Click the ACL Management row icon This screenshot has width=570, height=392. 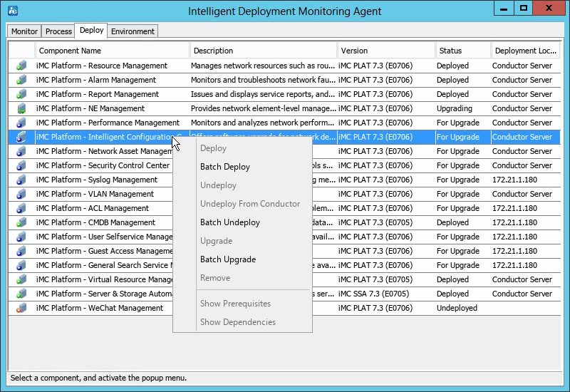(21, 208)
